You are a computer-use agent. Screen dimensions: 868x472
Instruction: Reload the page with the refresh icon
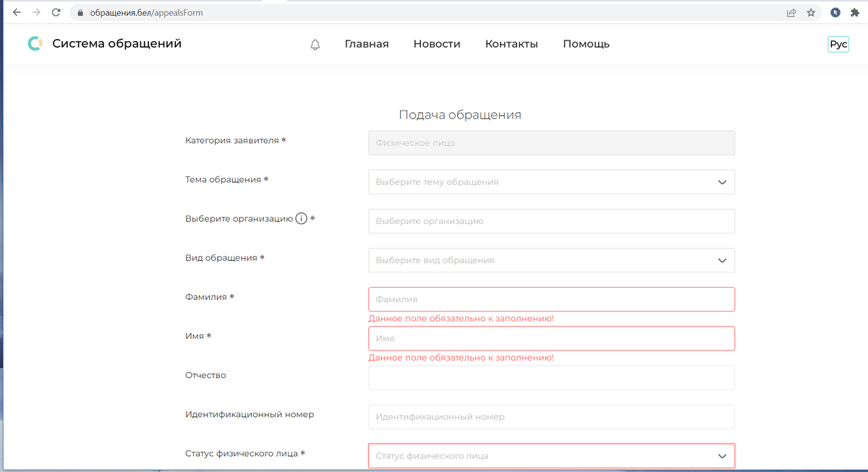(x=56, y=12)
